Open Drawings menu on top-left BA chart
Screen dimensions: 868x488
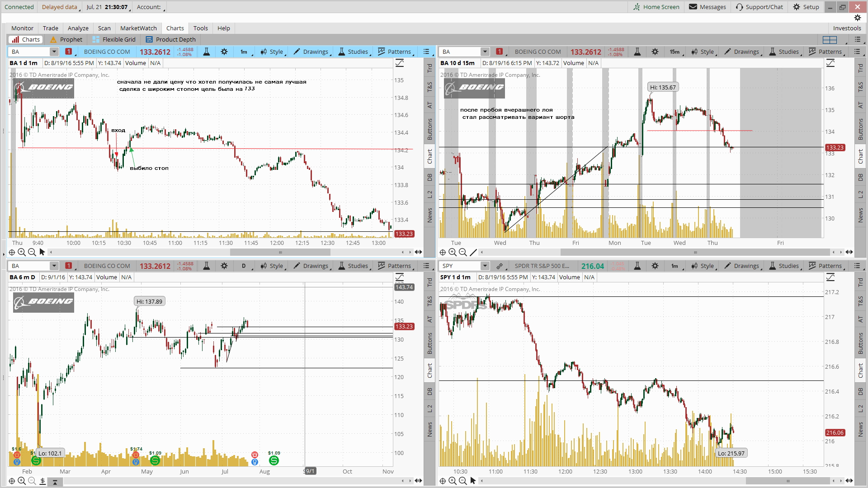(x=312, y=52)
